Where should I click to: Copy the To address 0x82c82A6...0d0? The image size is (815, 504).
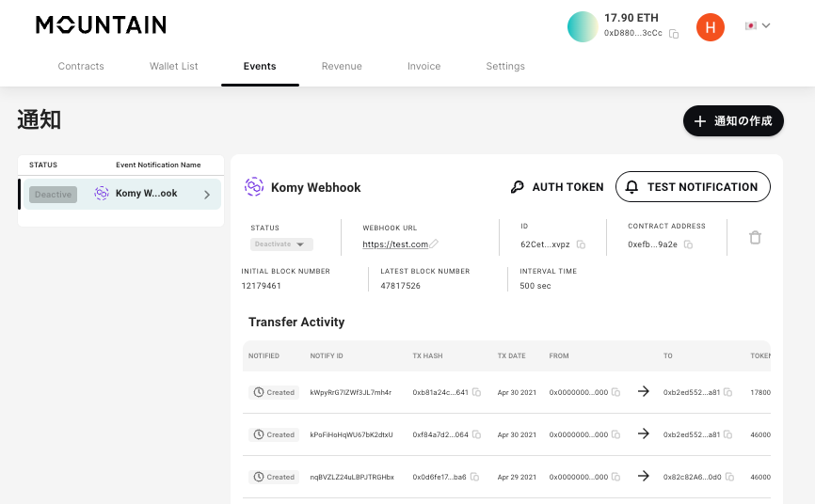(728, 477)
